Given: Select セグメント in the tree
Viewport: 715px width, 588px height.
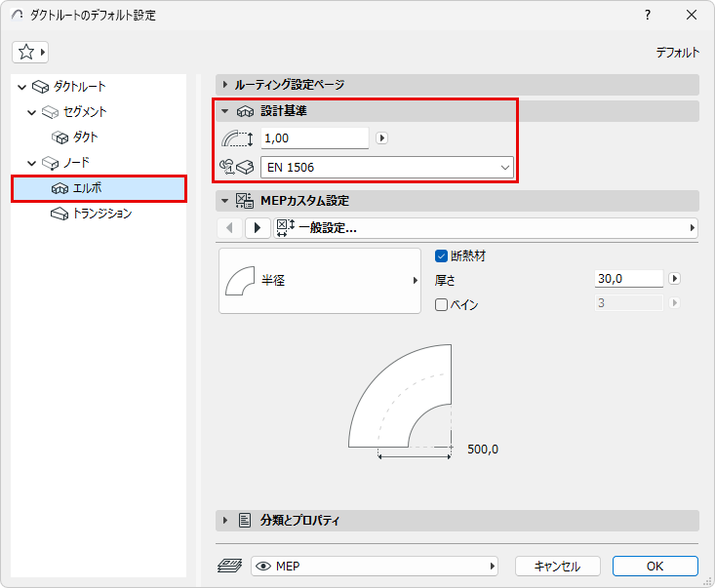Looking at the screenshot, I should pos(85,112).
